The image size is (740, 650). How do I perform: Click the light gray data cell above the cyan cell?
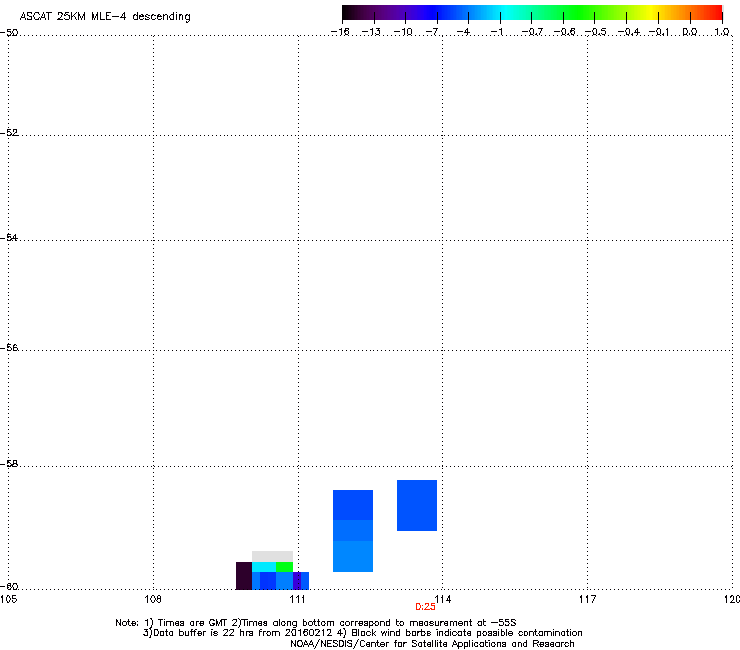(x=272, y=557)
